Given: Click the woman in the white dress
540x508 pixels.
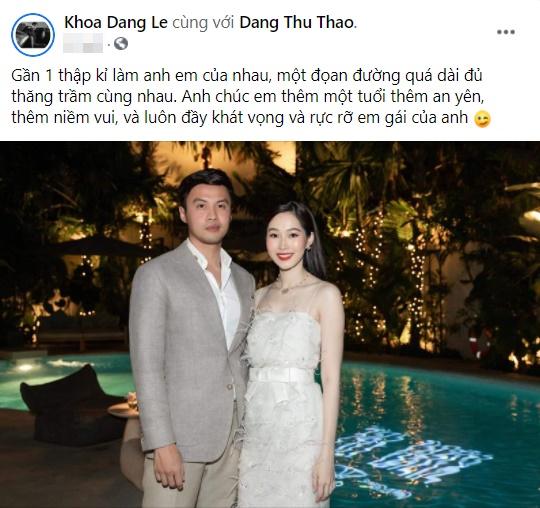Looking at the screenshot, I should point(289,356).
